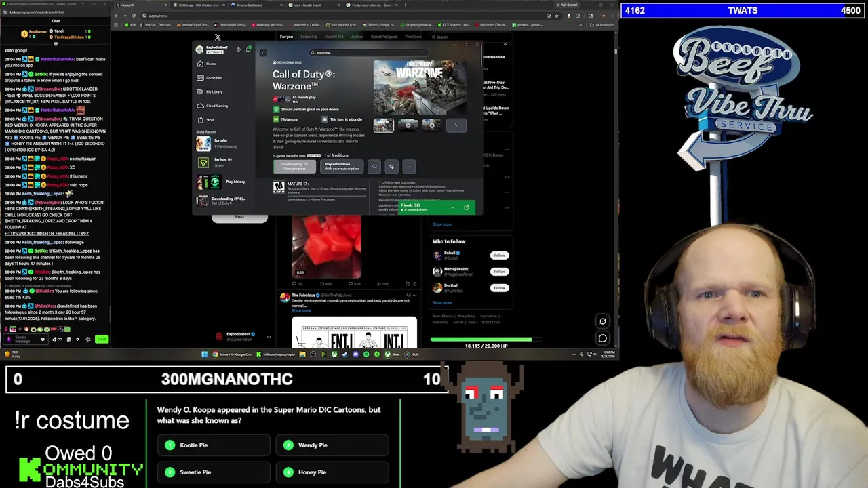This screenshot has width=868, height=488.
Task: Follow Suhail in Who to follow
Action: click(499, 255)
